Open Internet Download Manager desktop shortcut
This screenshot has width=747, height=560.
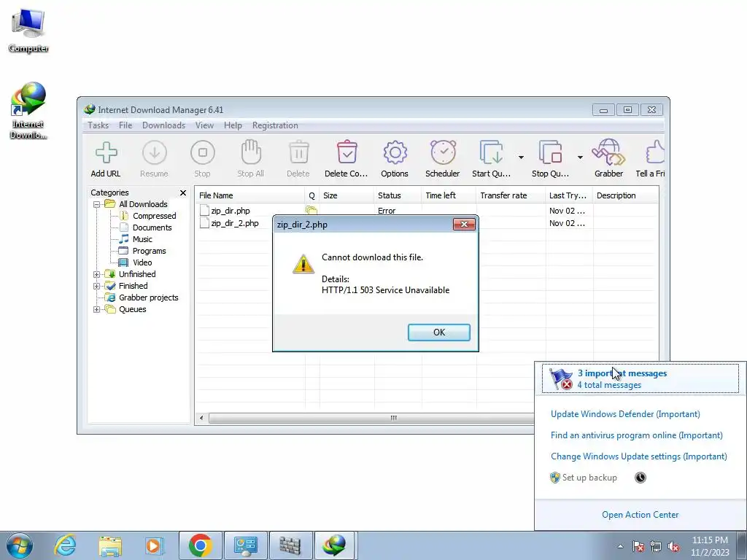(x=28, y=111)
